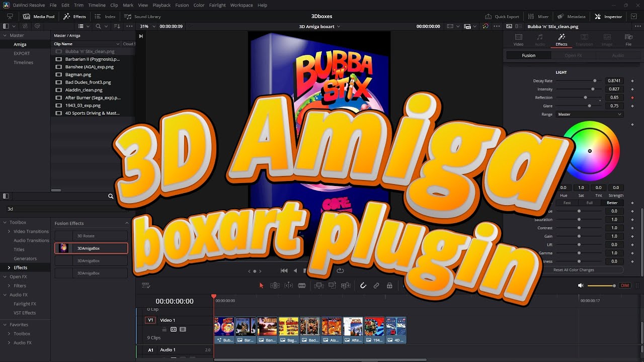Select the Fusion effects sub-tab
The height and width of the screenshot is (362, 644).
point(529,55)
